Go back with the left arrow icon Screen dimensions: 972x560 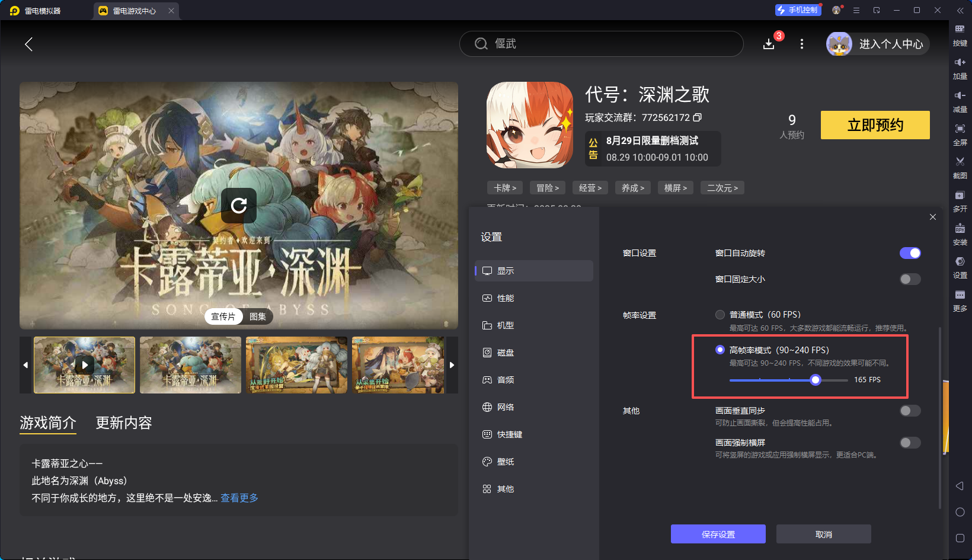click(28, 44)
